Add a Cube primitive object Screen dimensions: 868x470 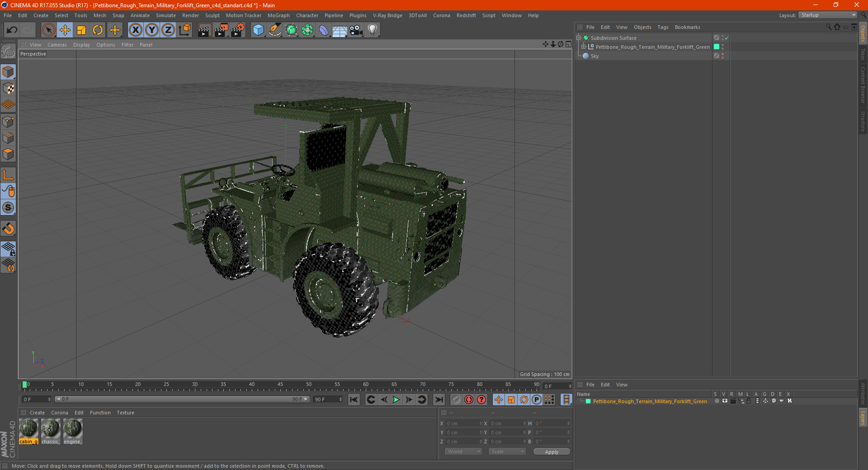click(x=258, y=30)
